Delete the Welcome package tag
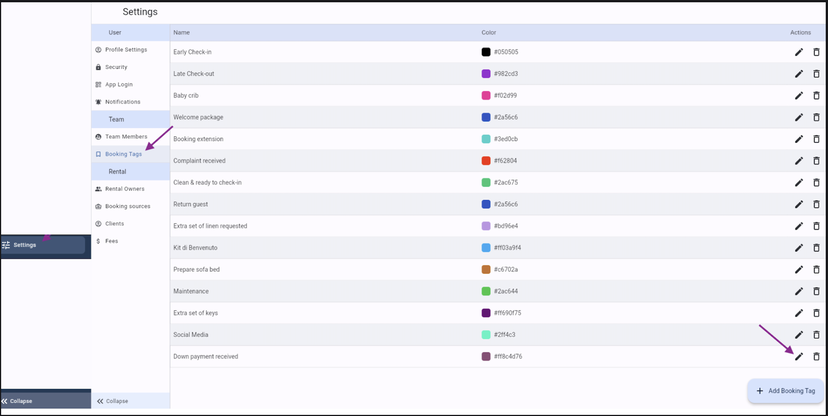 [x=816, y=117]
